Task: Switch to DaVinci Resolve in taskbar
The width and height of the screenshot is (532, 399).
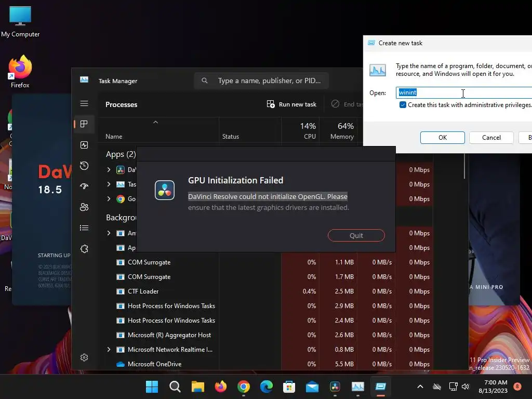Action: [x=335, y=387]
